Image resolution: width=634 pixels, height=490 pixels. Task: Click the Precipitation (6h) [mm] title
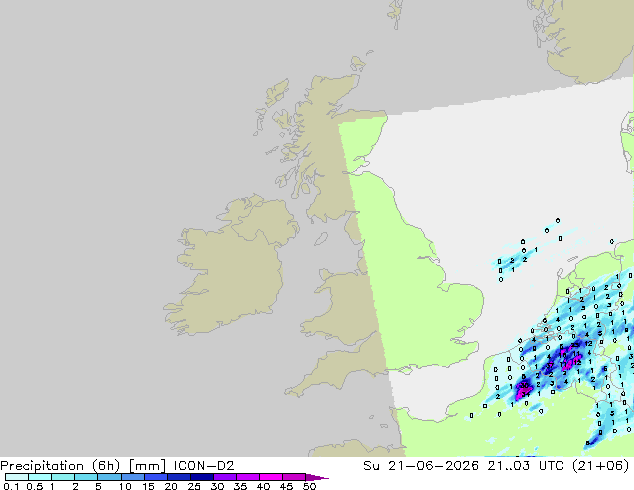point(82,466)
